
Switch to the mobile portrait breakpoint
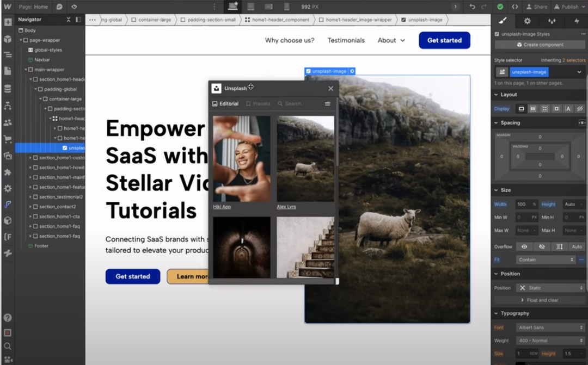286,7
